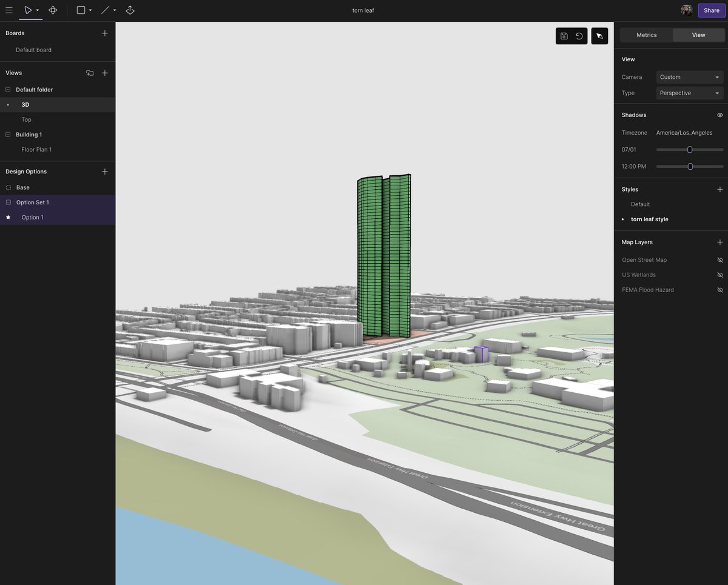Add a new map layer
The width and height of the screenshot is (728, 585).
(720, 242)
